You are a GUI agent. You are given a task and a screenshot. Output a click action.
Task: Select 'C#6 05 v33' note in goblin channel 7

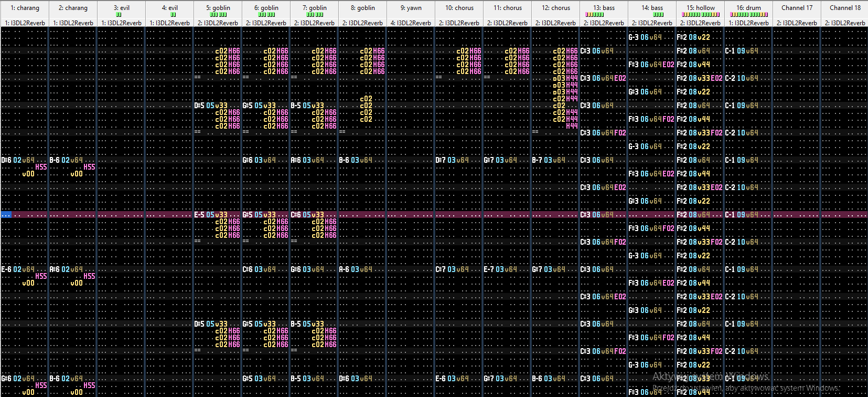click(x=307, y=215)
